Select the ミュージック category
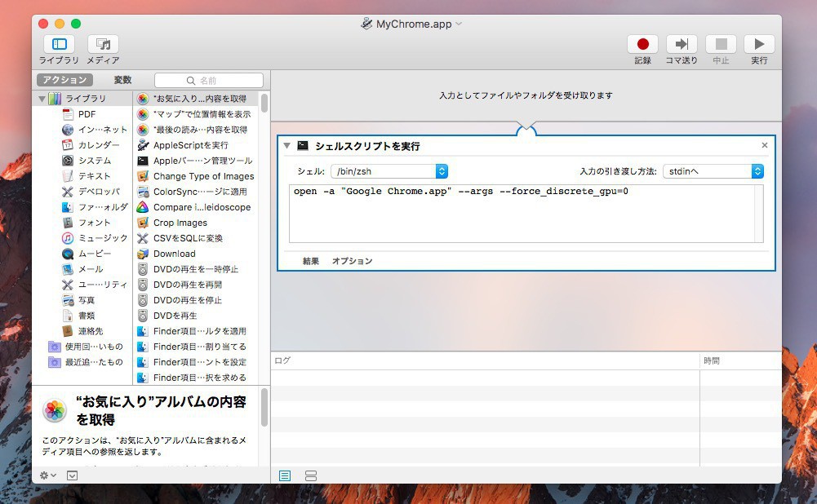 (95, 238)
